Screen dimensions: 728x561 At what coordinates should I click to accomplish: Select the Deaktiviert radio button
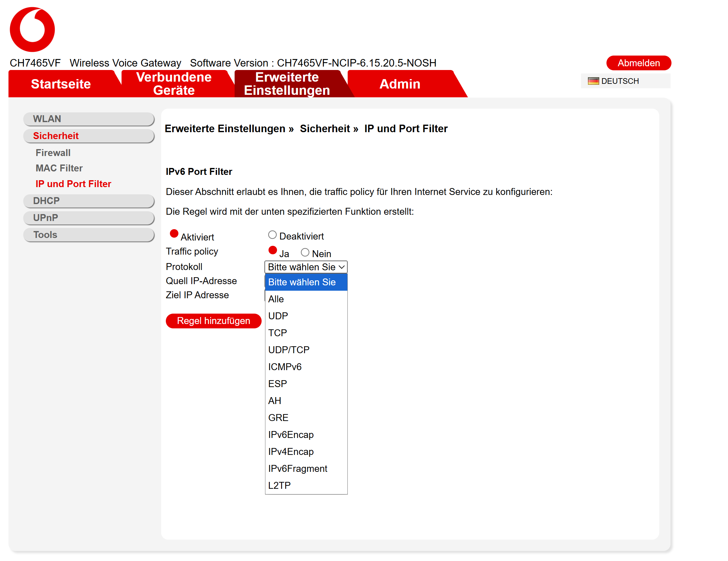coord(272,235)
